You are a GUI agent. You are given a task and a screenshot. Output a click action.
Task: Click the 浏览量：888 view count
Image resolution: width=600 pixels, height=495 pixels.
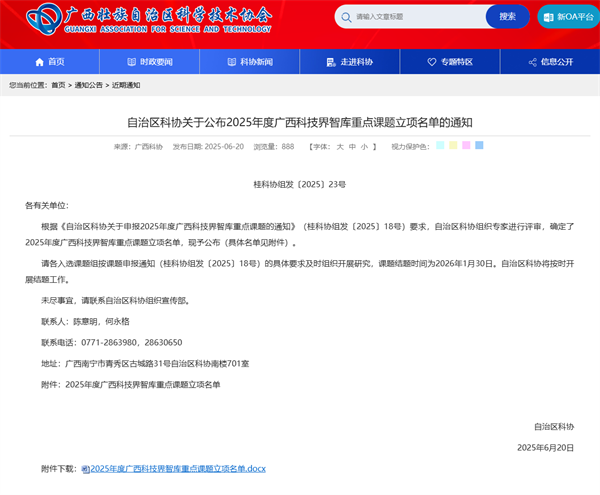pyautogui.click(x=274, y=147)
